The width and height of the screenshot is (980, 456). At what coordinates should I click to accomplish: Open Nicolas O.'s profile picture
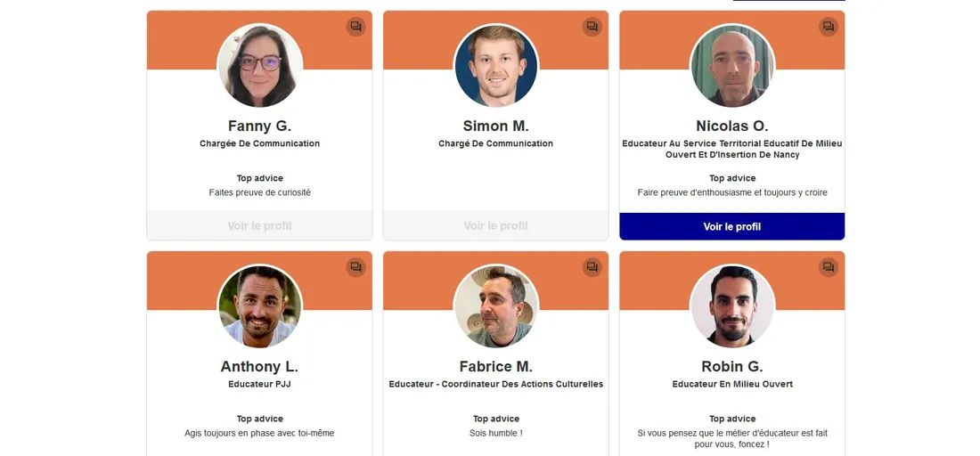pos(732,66)
